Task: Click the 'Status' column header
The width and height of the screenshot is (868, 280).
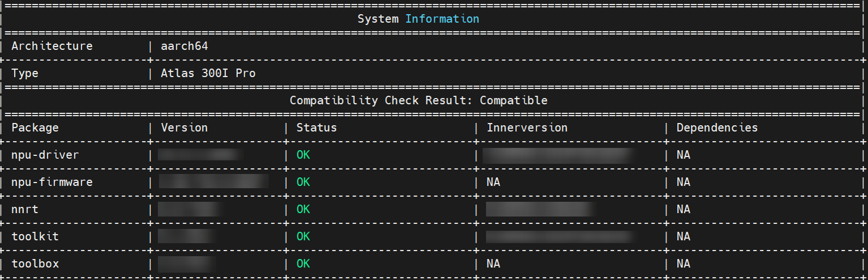Action: pyautogui.click(x=317, y=128)
